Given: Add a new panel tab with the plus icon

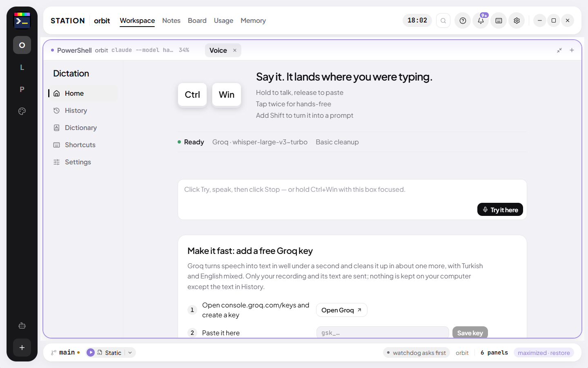Looking at the screenshot, I should 572,50.
